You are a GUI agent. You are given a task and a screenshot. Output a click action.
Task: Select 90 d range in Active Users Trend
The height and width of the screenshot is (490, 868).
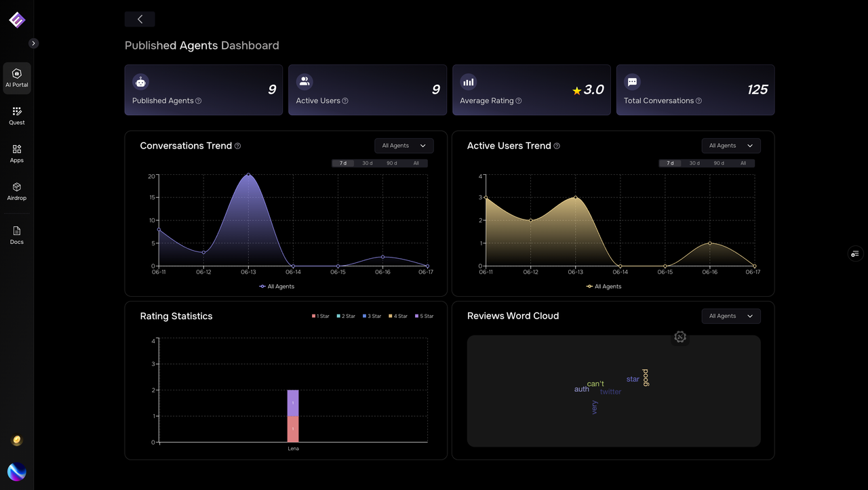(719, 163)
